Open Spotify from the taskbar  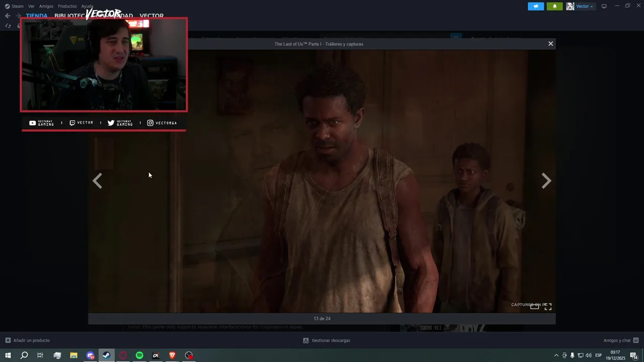pos(139,355)
